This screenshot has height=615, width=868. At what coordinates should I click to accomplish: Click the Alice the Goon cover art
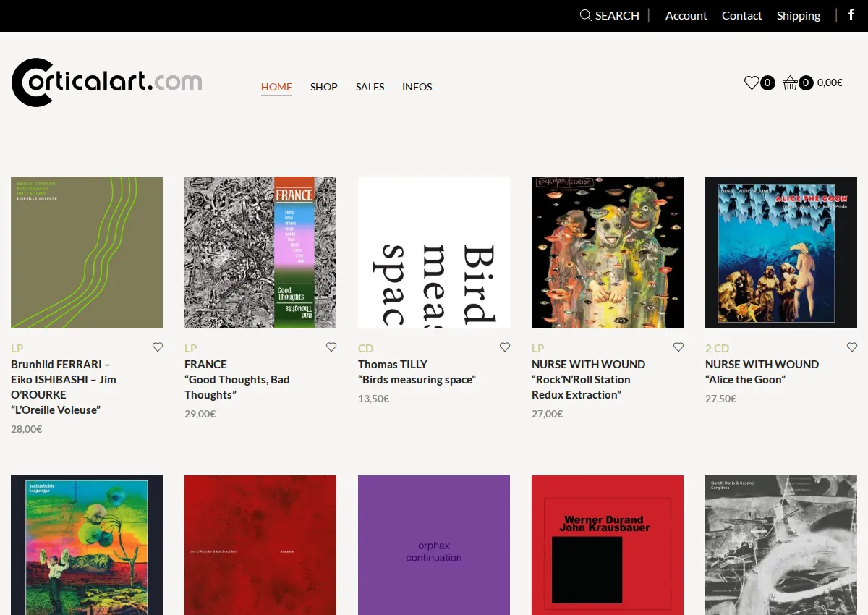[781, 253]
